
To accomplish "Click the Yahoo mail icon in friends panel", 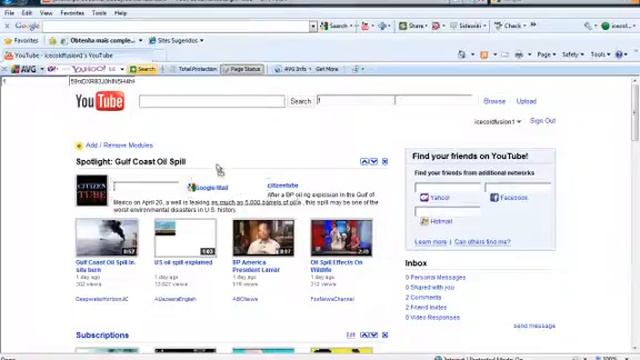I will [x=424, y=198].
